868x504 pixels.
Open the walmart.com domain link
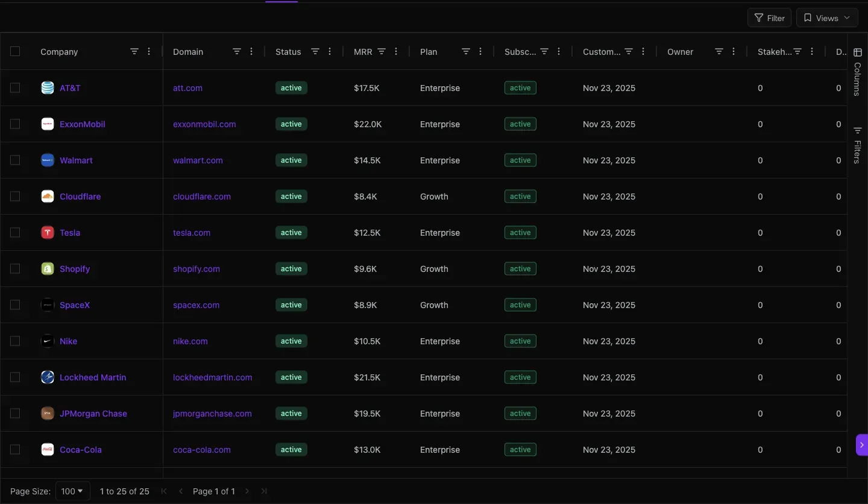(198, 160)
